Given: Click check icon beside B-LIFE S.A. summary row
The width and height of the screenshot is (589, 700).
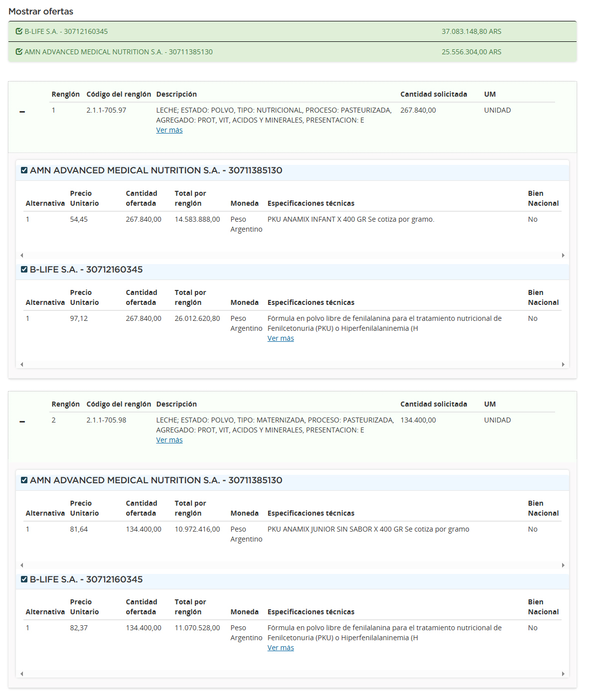Looking at the screenshot, I should (19, 31).
